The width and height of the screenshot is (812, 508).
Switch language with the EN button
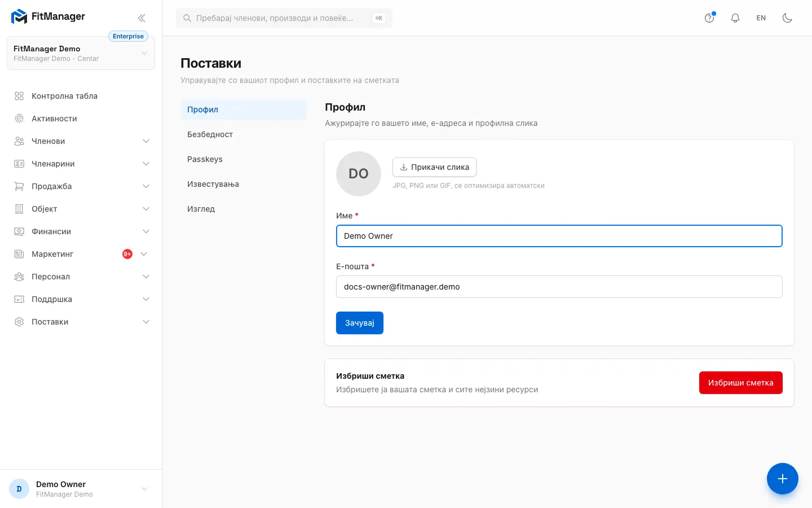[x=761, y=18]
